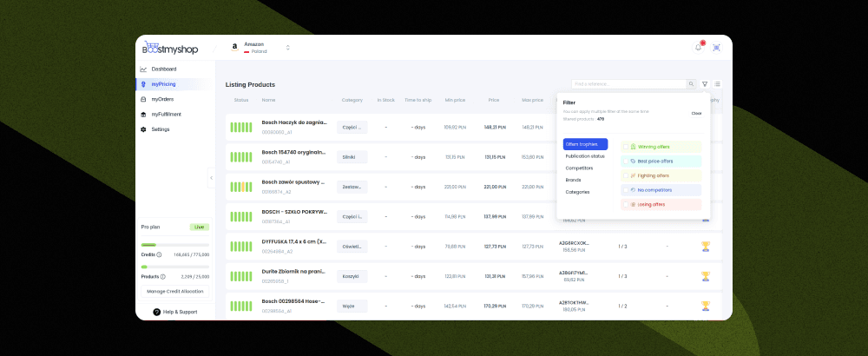Image resolution: width=868 pixels, height=356 pixels.
Task: Click the Węże category tag
Action: point(352,306)
